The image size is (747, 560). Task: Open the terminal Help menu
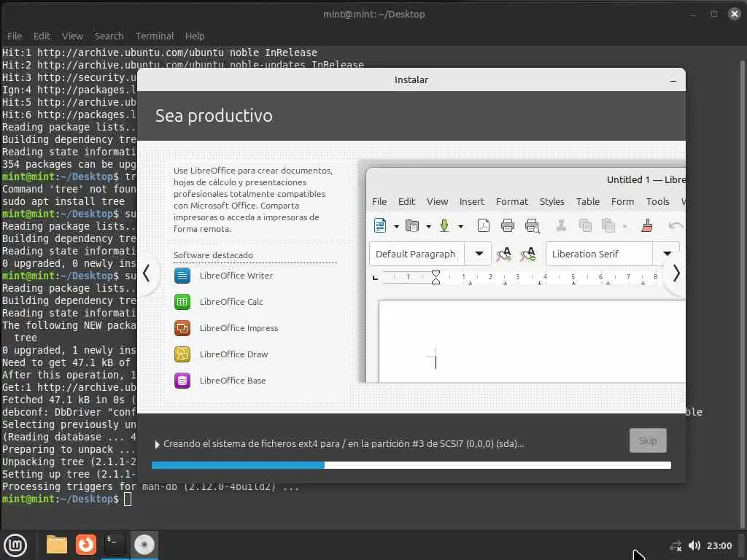(x=194, y=36)
